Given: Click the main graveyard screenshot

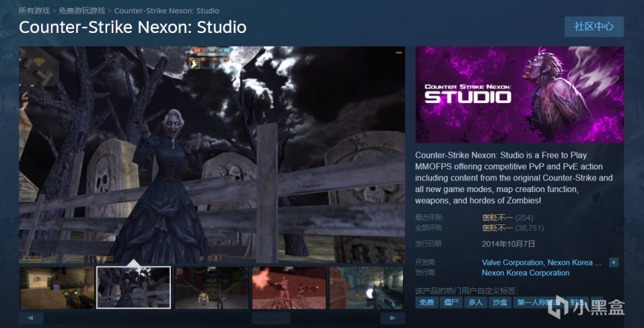Looking at the screenshot, I should [x=212, y=154].
